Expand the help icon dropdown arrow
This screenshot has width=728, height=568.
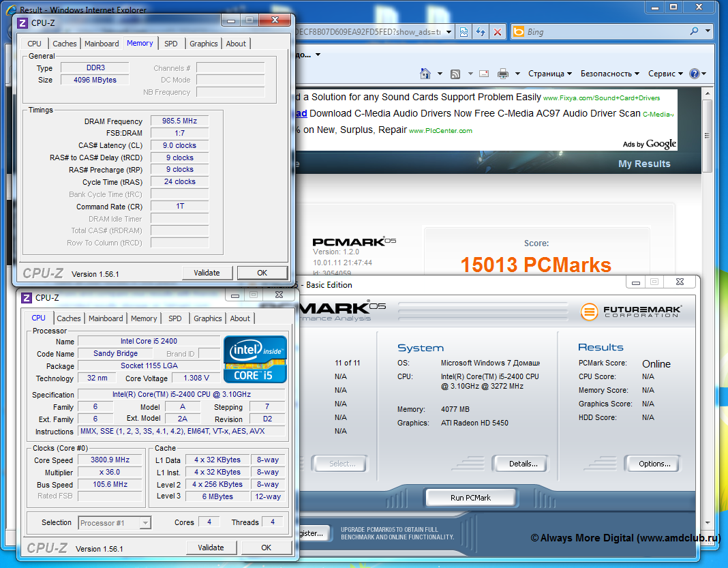[704, 74]
